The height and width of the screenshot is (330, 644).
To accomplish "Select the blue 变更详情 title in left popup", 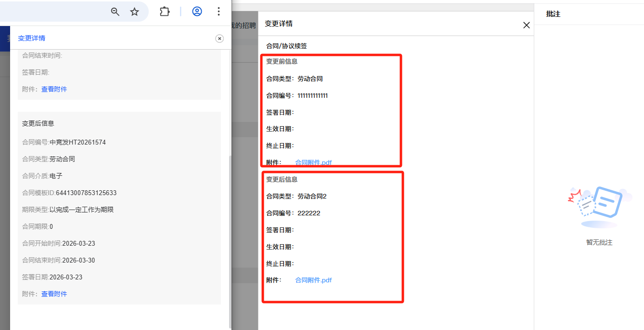I will click(x=31, y=38).
